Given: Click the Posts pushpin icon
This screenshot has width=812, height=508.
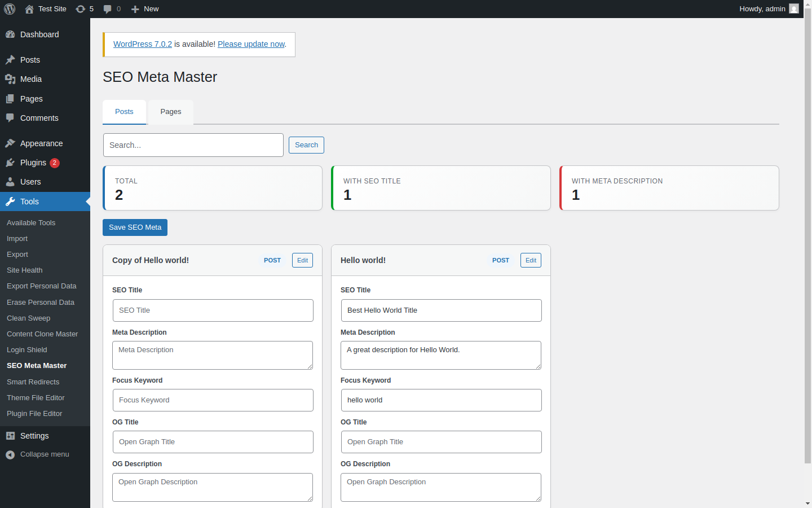Looking at the screenshot, I should 10,60.
